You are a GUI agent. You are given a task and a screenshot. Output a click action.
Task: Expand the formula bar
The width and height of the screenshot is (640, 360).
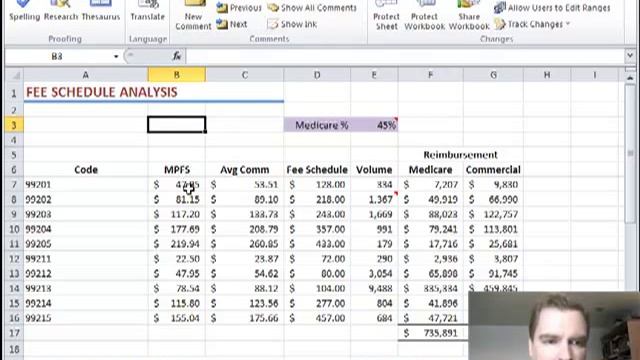(630, 56)
